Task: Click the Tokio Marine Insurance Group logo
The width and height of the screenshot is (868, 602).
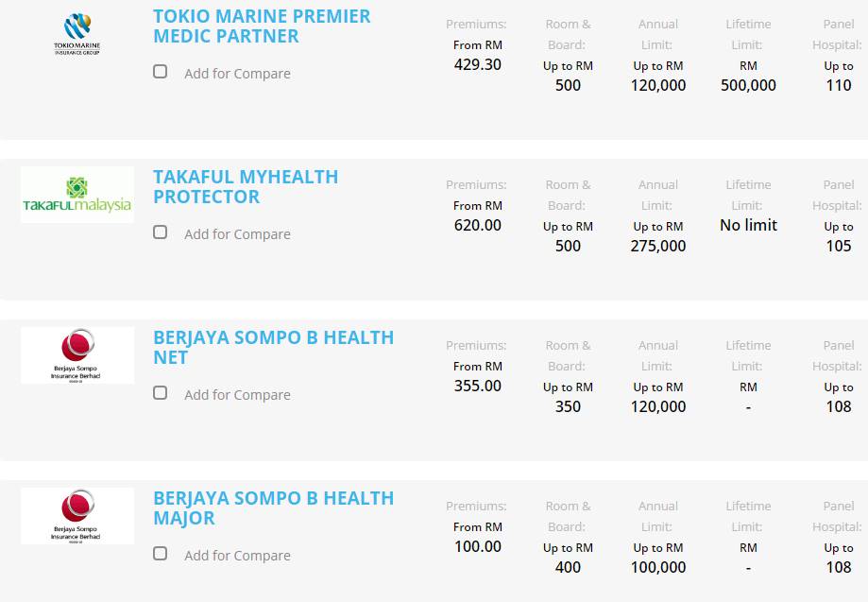Action: click(x=77, y=34)
